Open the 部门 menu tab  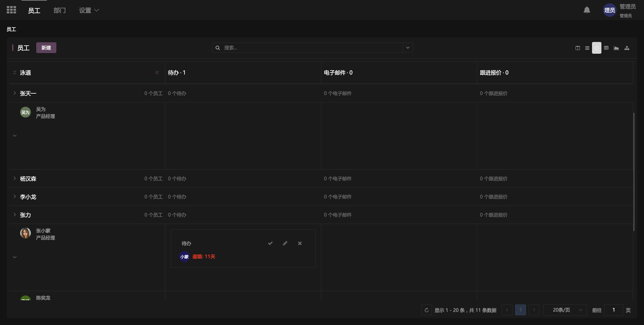pos(59,10)
